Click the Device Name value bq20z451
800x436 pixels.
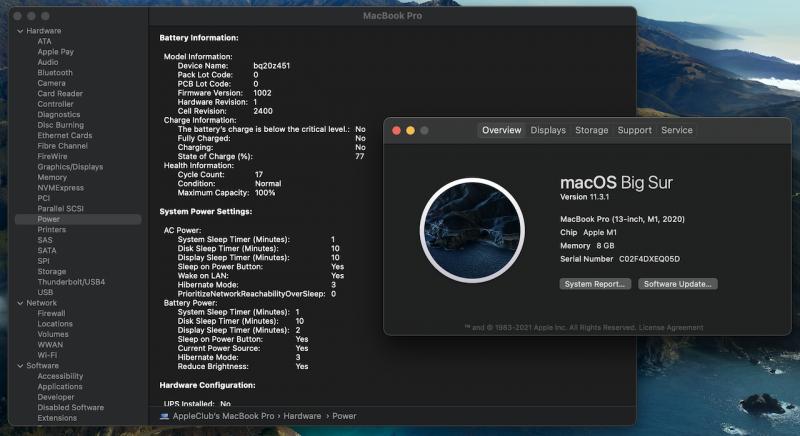pos(271,66)
